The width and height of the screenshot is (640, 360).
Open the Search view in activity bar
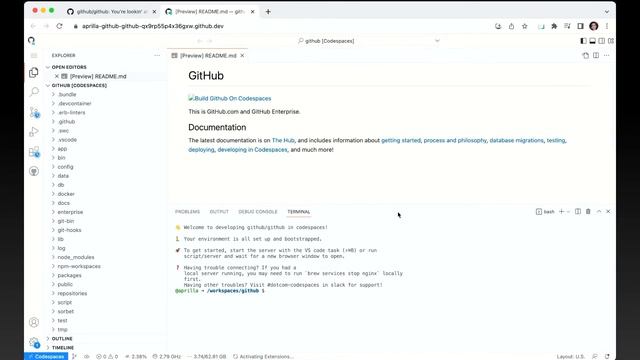tap(34, 92)
